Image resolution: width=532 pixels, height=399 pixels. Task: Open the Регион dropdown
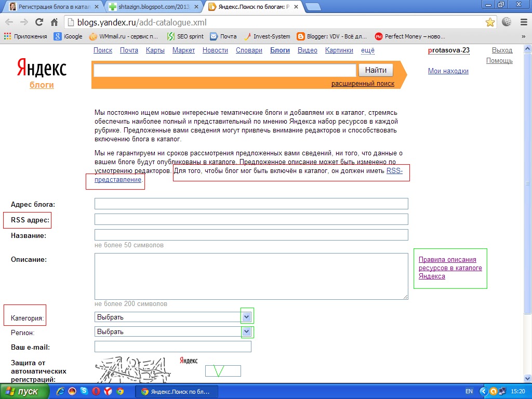click(174, 331)
